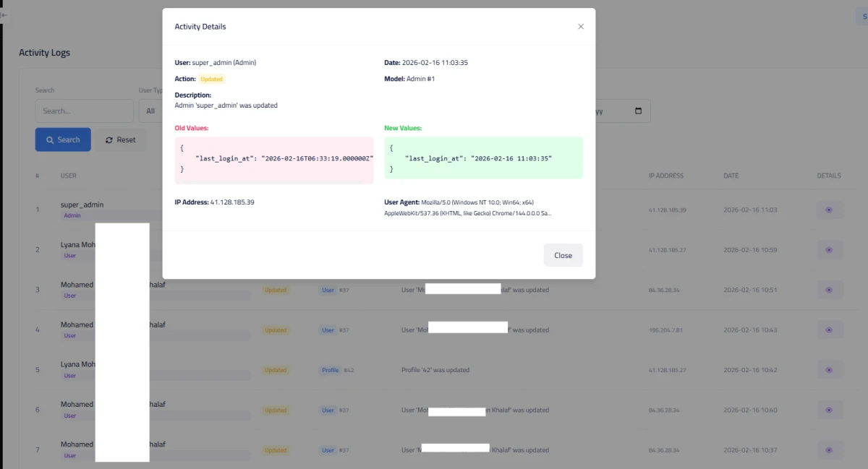The height and width of the screenshot is (469, 868).
Task: Click the Old Values JSON box
Action: pyautogui.click(x=273, y=160)
